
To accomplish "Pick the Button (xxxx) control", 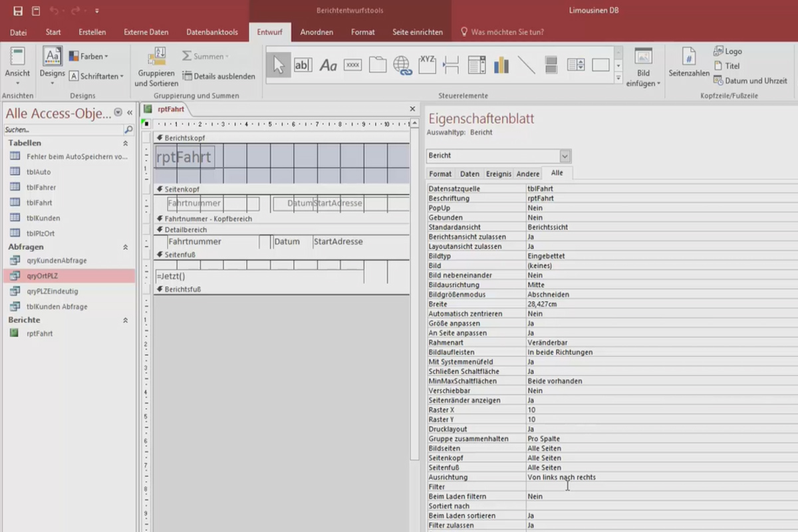I will click(353, 65).
